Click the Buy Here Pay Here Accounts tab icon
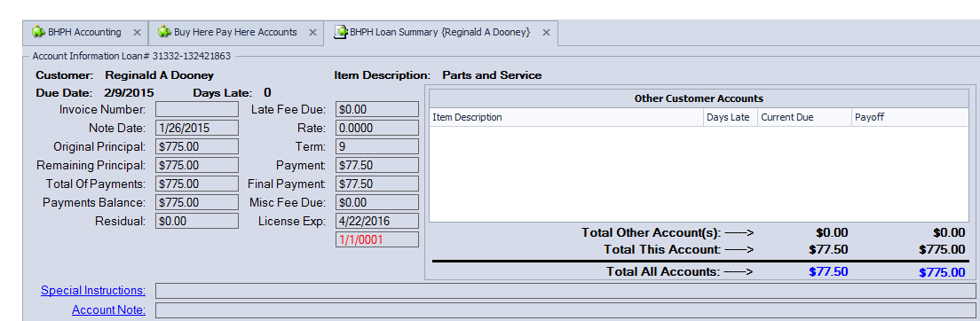980x321 pixels. coord(164,32)
